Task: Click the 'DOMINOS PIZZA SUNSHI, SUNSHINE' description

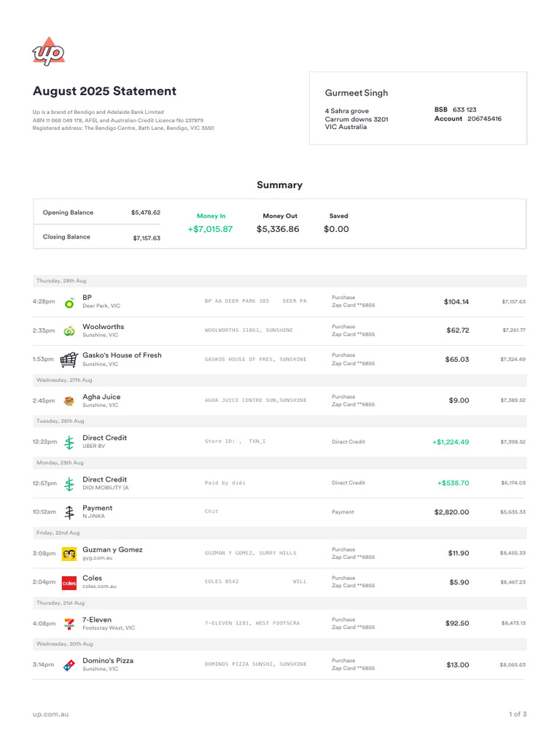Action: (256, 664)
